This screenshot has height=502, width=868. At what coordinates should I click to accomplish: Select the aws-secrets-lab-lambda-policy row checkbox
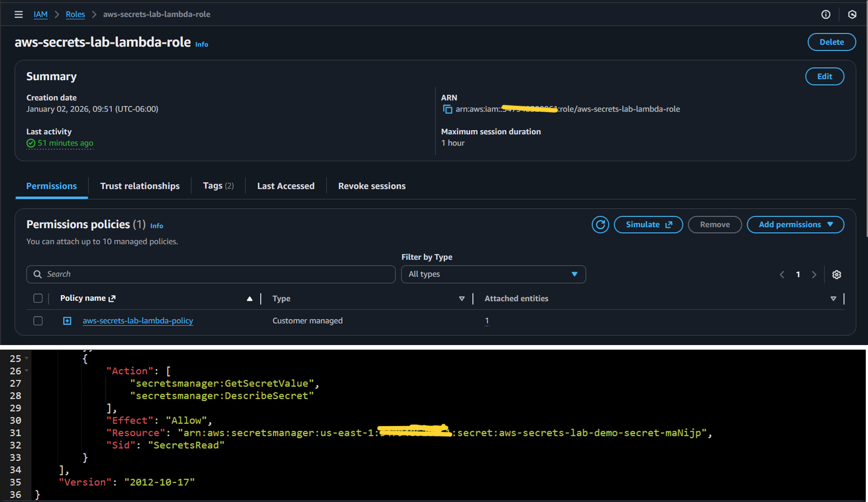pyautogui.click(x=38, y=321)
